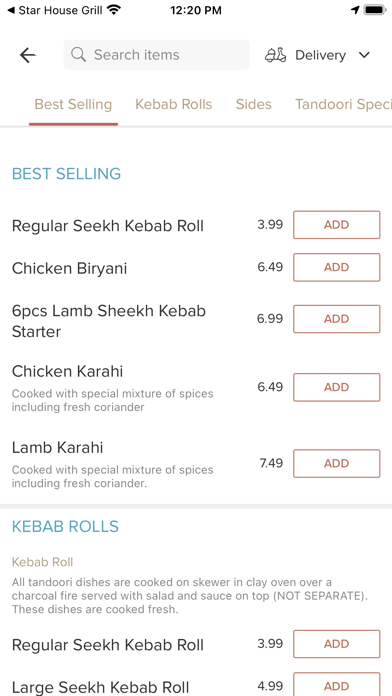Switch to the Kebab Rolls tab
The image size is (392, 696).
click(174, 105)
